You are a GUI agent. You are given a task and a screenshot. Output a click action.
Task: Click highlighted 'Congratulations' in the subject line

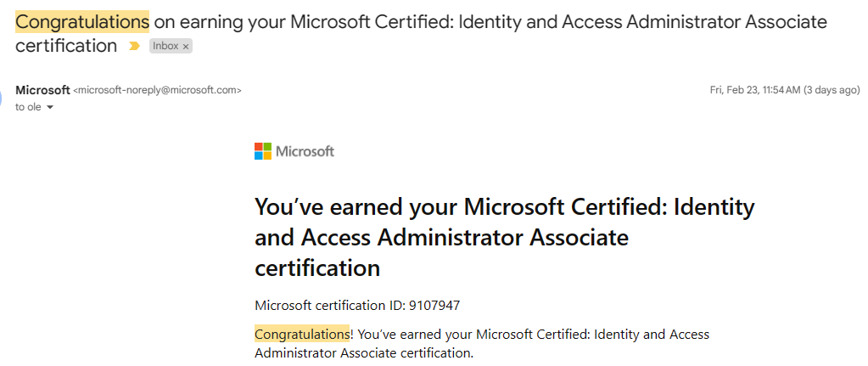point(82,22)
